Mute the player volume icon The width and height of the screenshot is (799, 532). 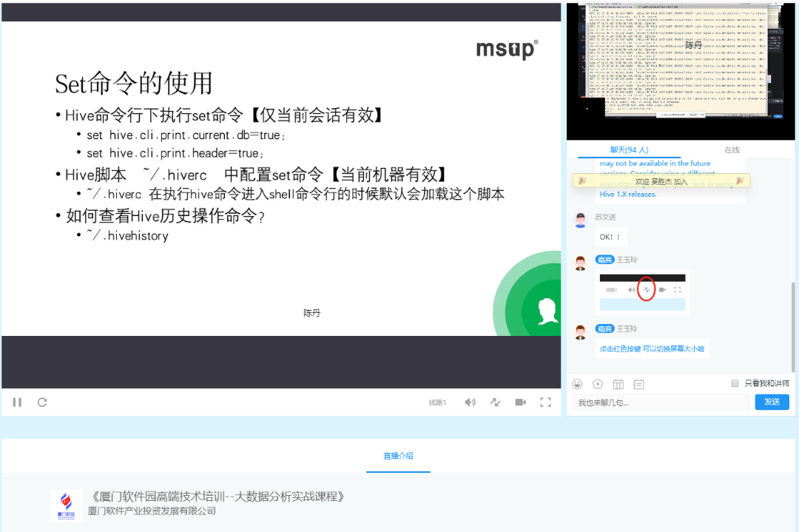click(x=471, y=402)
